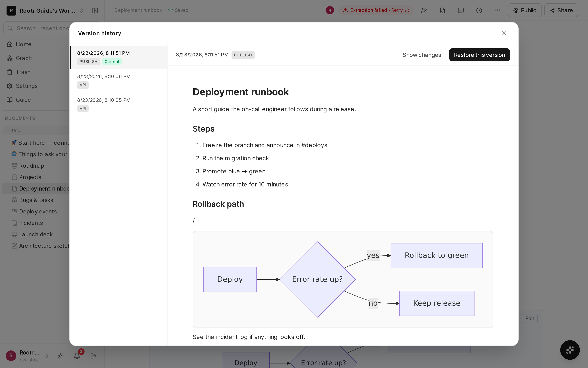Click the user avatar R in top bar
588x368 pixels.
pyautogui.click(x=330, y=10)
